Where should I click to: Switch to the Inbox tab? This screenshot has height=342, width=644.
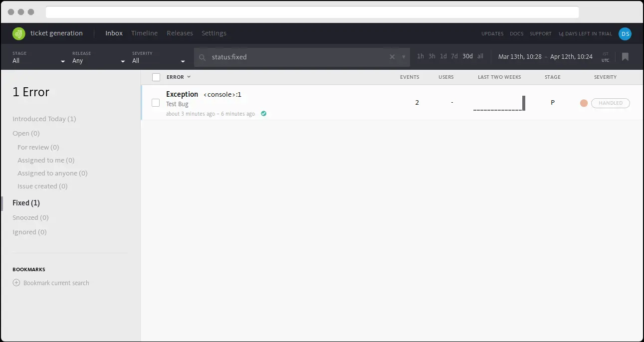[x=114, y=33]
